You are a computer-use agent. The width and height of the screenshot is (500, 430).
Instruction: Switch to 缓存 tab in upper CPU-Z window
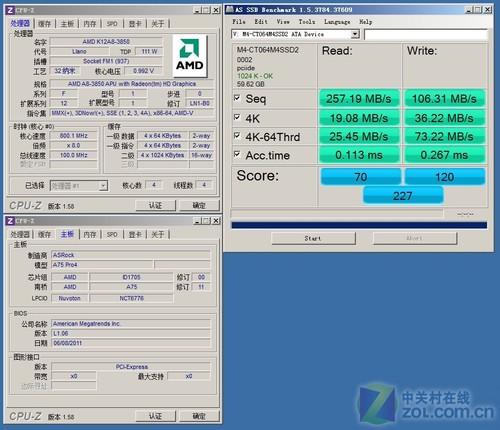click(45, 24)
